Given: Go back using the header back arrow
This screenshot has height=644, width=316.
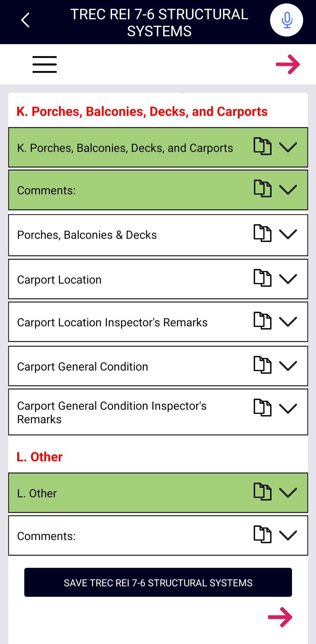Looking at the screenshot, I should (x=25, y=20).
